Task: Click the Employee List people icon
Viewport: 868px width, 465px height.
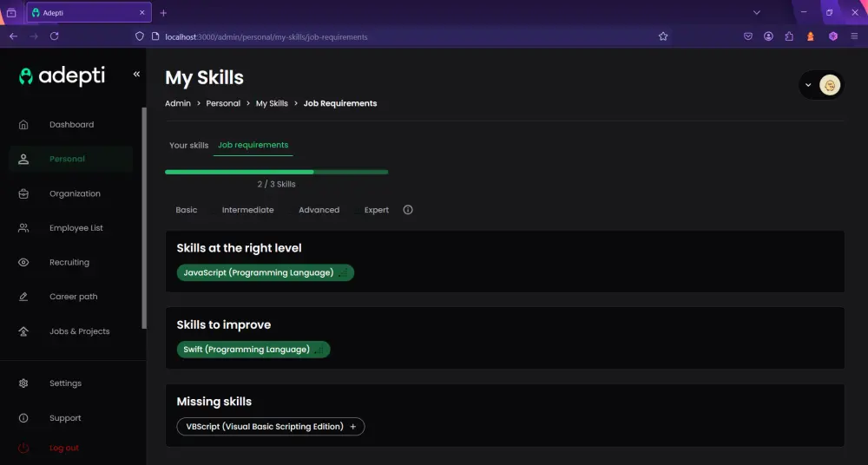Action: point(23,228)
